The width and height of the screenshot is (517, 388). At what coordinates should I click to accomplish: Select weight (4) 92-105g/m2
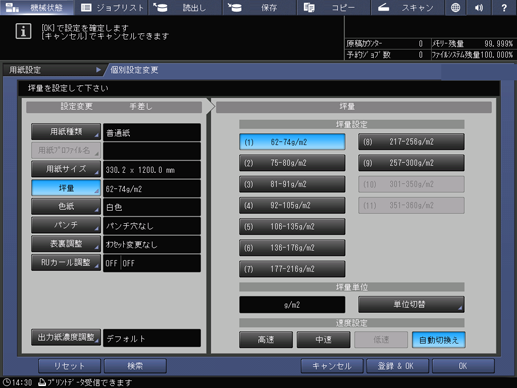(292, 205)
